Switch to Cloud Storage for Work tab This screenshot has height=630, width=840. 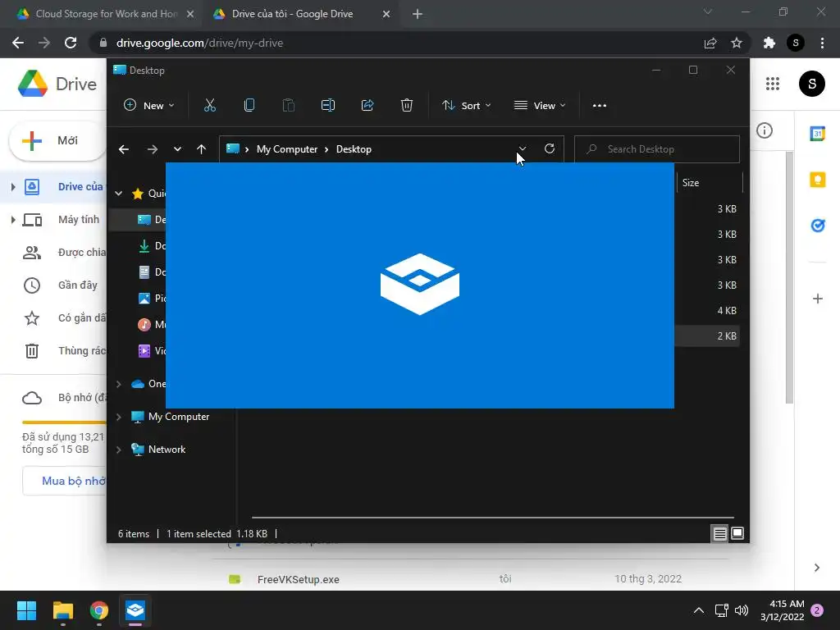tap(106, 14)
